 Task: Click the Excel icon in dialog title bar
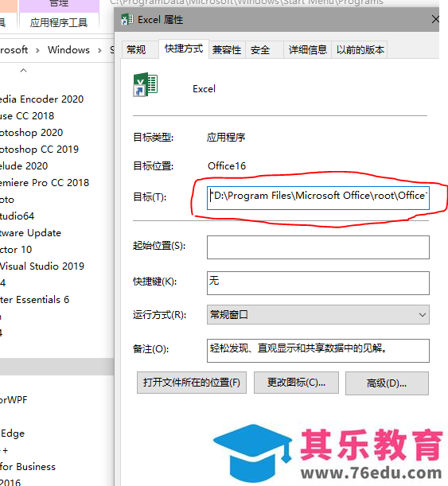tap(127, 20)
